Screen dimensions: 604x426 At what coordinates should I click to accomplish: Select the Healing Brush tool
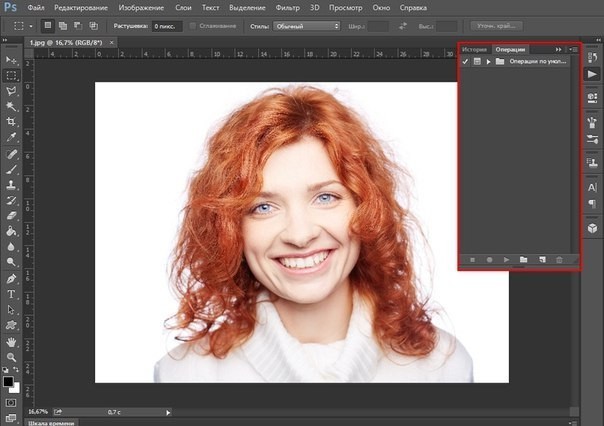coord(11,154)
